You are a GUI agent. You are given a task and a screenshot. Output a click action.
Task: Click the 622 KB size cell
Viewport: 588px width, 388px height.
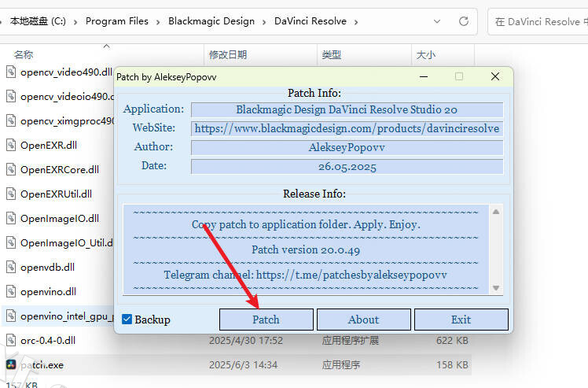452,341
